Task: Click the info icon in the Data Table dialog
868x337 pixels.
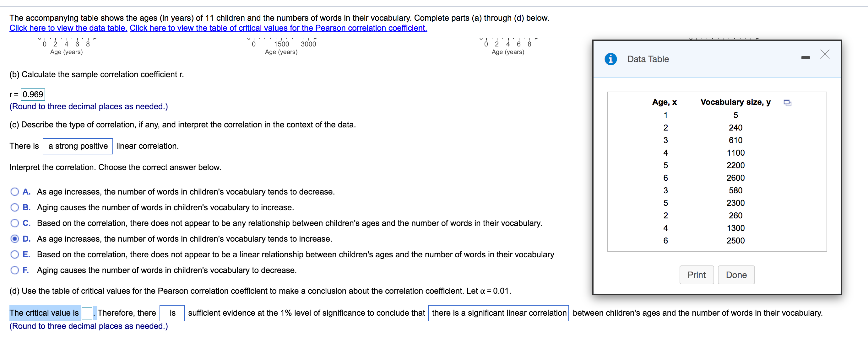Action: [x=611, y=59]
